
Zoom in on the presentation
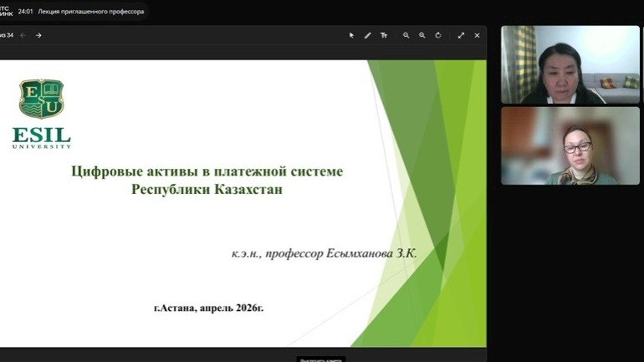pos(406,35)
